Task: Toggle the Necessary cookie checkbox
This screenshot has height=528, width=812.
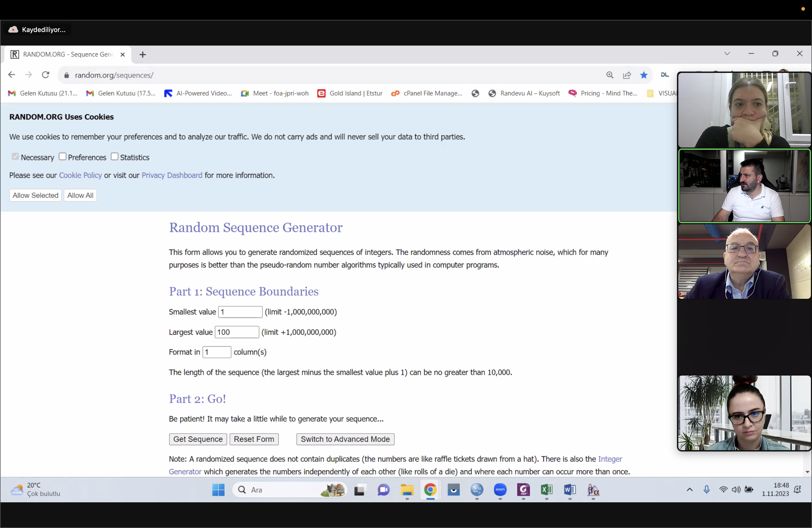Action: [15, 156]
